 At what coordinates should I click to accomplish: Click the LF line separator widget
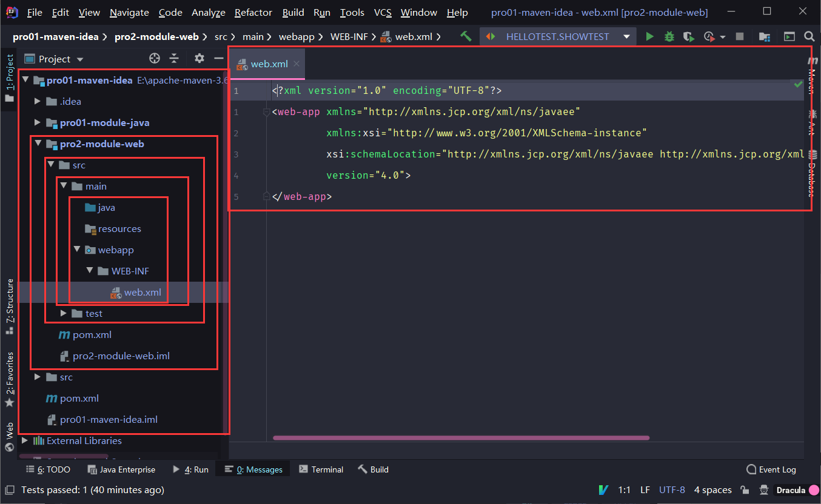645,490
